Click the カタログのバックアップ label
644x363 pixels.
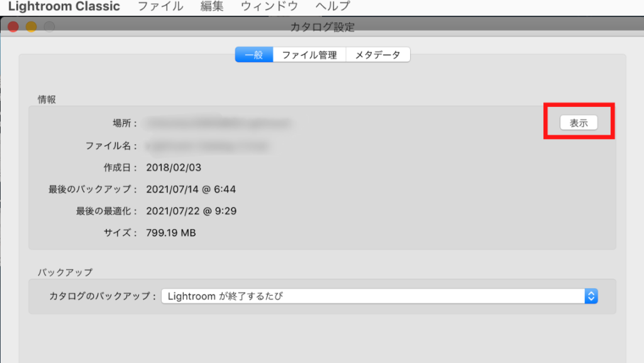[x=103, y=296]
